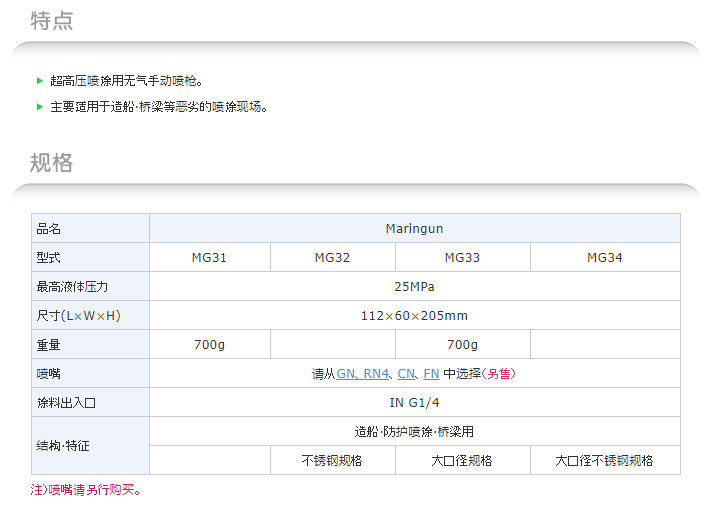Select the MG31 model cell
This screenshot has height=518, width=712.
[210, 257]
